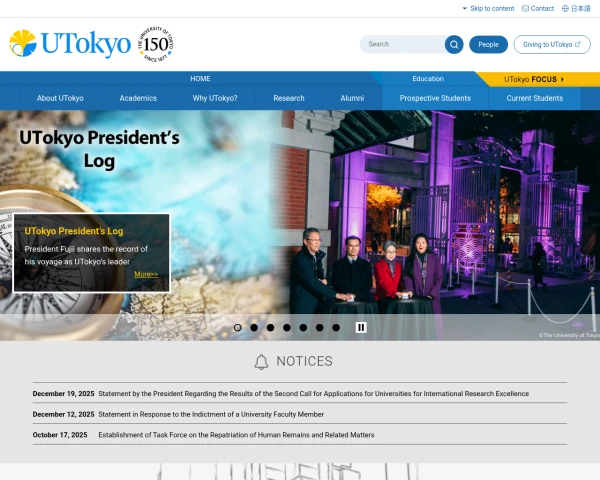Image resolution: width=600 pixels, height=480 pixels.
Task: Open October 17 notice on repatriation task force
Action: [236, 435]
